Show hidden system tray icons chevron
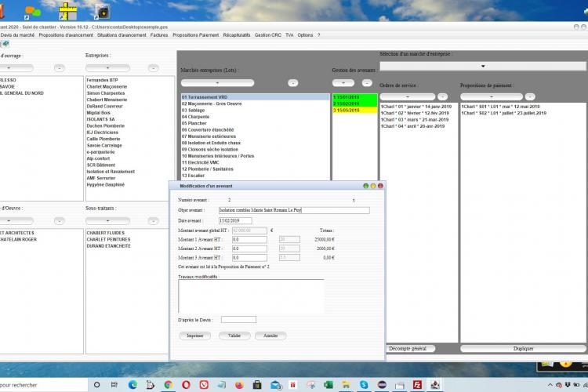 pos(550,385)
